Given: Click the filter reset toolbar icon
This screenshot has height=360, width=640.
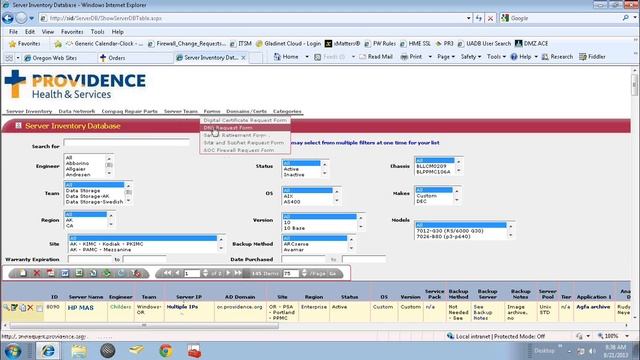Looking at the screenshot, I should pyautogui.click(x=136, y=273).
